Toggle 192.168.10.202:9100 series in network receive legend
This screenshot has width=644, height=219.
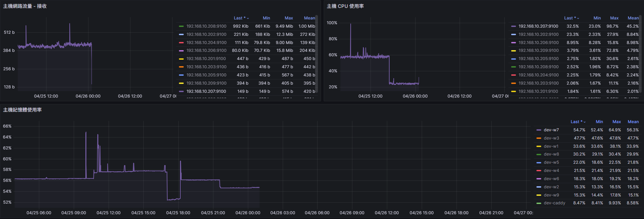(206, 34)
